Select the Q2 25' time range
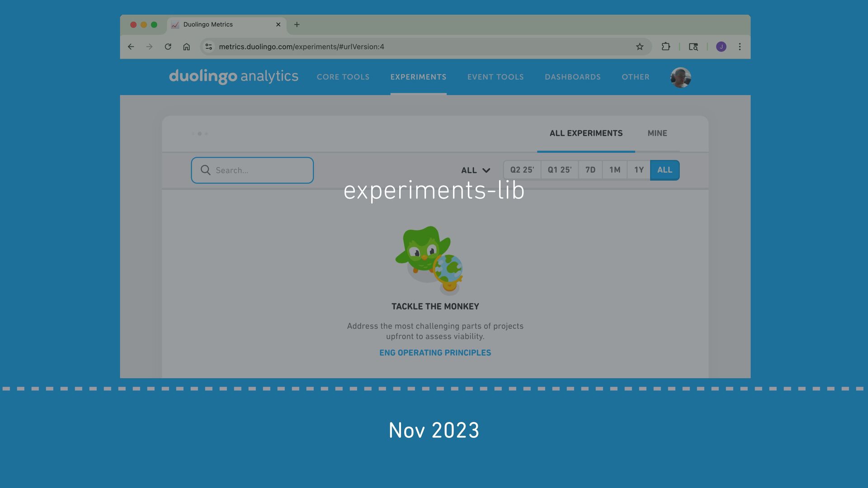Screen dimensions: 868x488 click(x=522, y=170)
